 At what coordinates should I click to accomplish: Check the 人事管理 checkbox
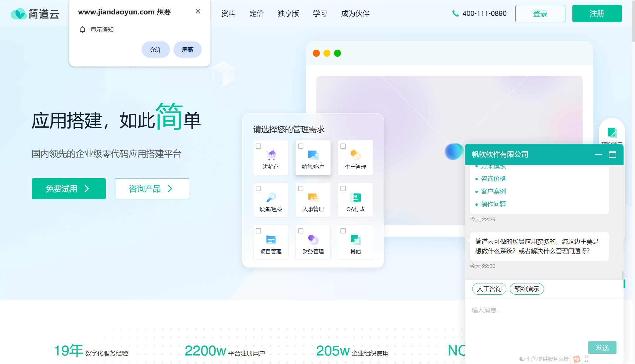coord(301,188)
